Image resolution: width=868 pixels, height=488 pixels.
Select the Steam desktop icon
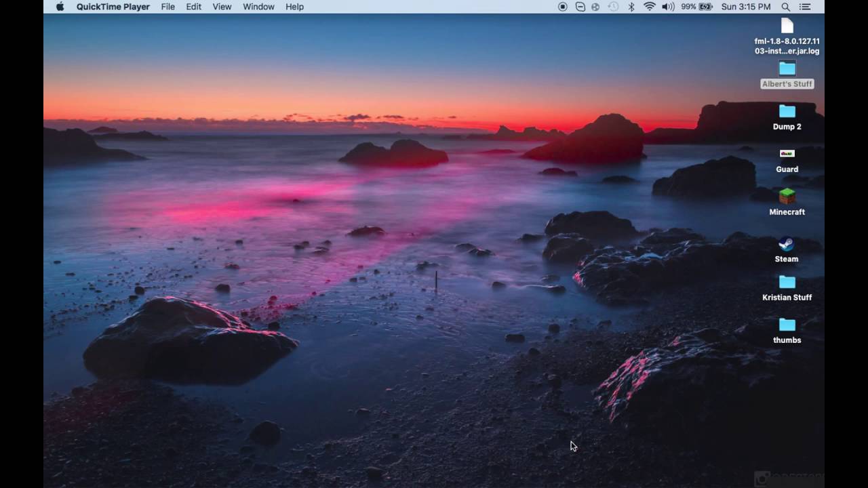point(787,249)
